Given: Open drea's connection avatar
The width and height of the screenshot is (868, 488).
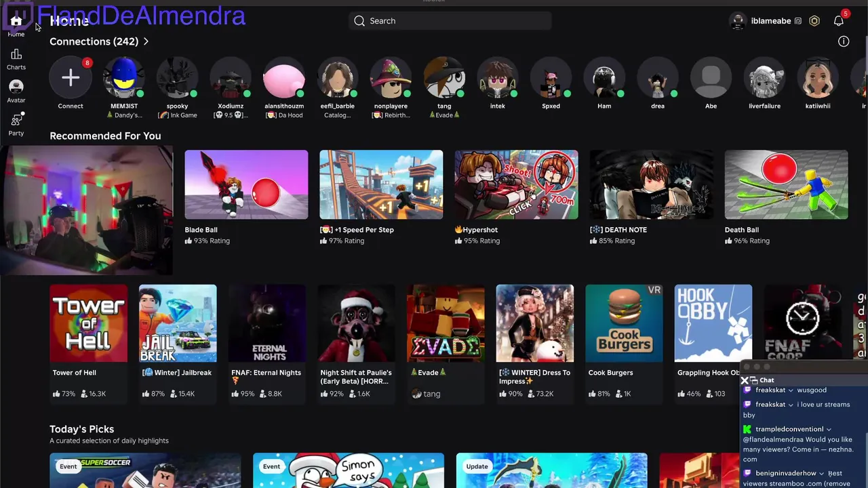Looking at the screenshot, I should (658, 77).
